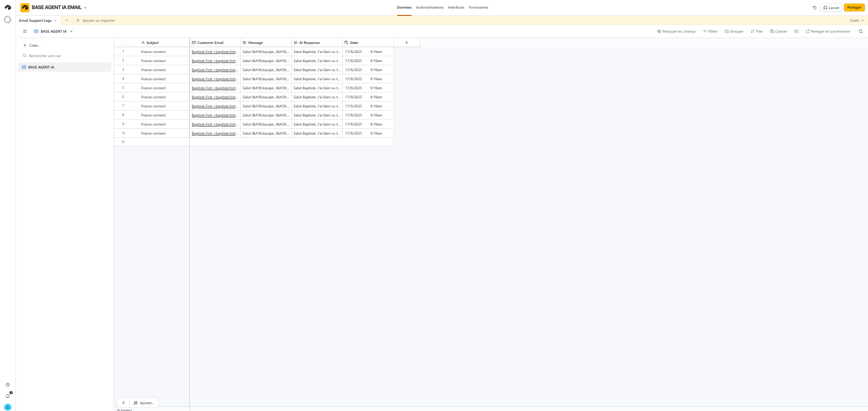Click the search magnifier icon in view toolbar
This screenshot has height=411, width=868.
coord(860,31)
